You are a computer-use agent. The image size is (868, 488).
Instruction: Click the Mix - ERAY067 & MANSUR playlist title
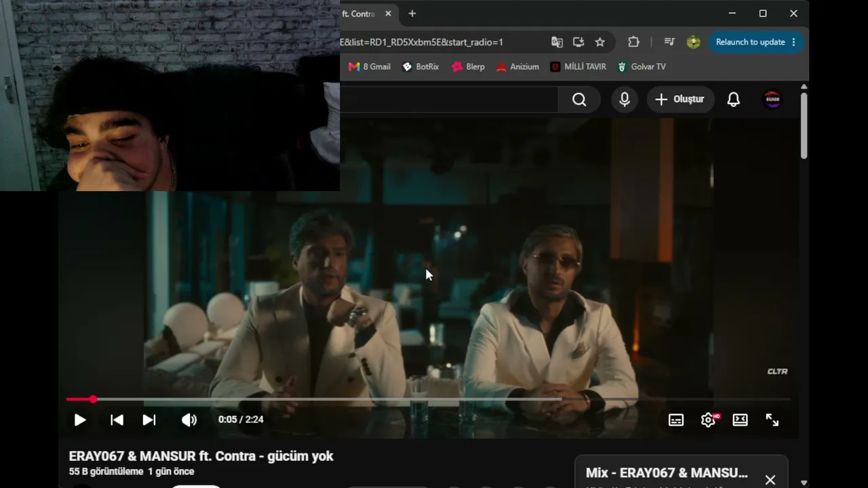667,472
